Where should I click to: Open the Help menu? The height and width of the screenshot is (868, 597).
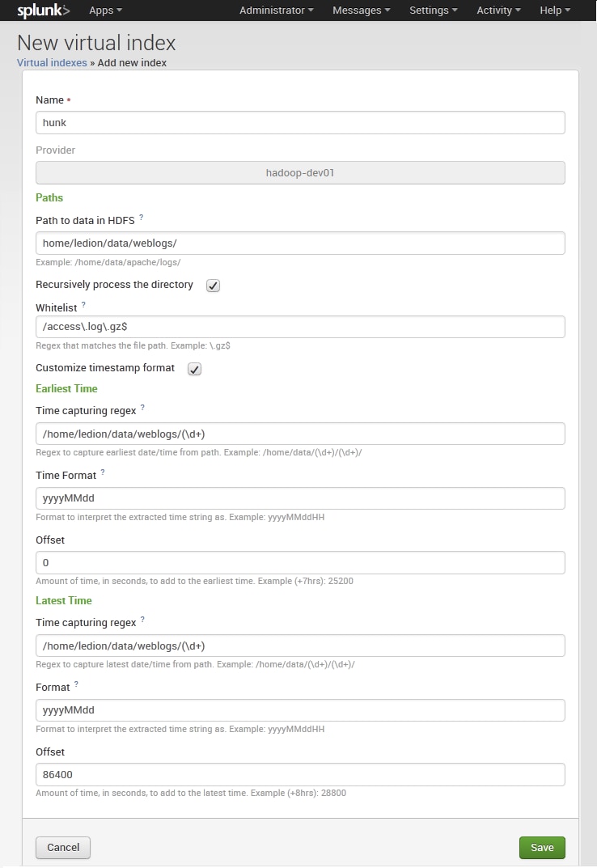coord(555,11)
